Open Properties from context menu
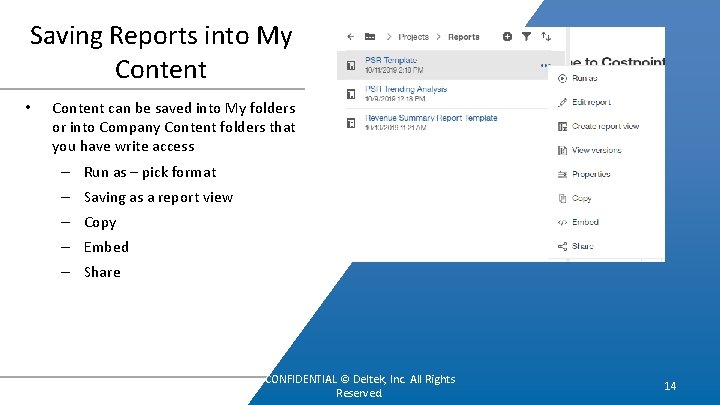 coord(591,174)
